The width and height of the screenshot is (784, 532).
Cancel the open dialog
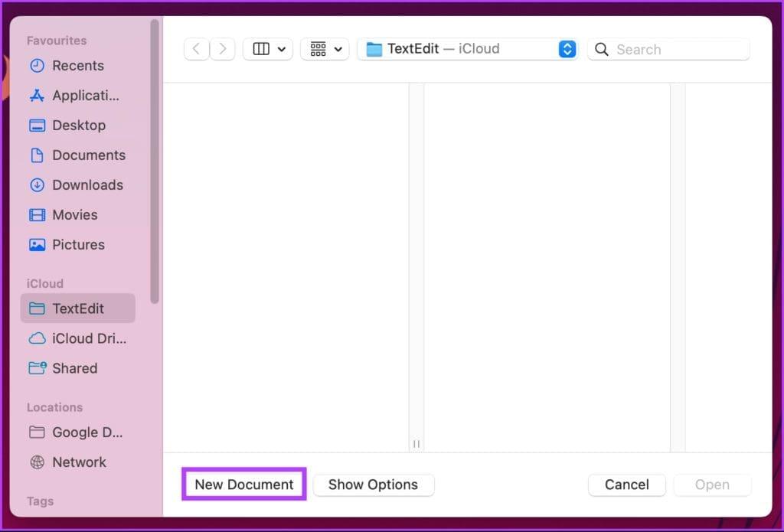pos(626,485)
